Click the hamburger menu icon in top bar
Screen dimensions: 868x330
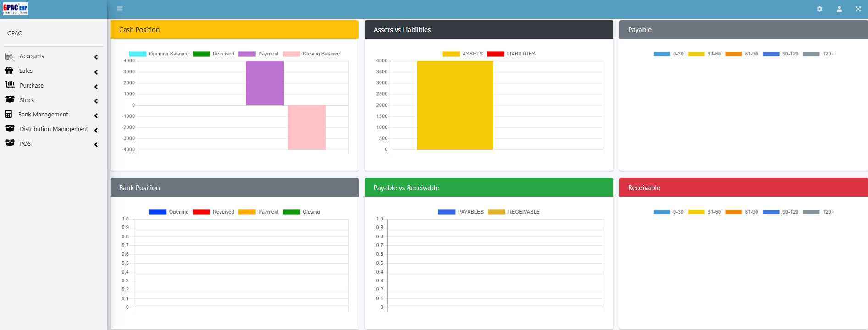click(120, 9)
